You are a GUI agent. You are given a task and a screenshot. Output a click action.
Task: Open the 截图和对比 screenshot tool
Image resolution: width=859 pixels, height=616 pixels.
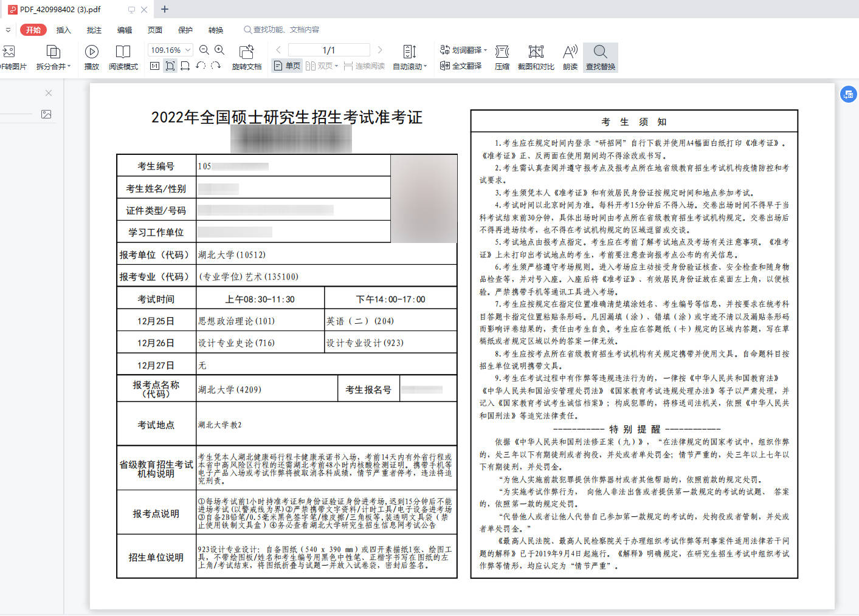coord(536,57)
